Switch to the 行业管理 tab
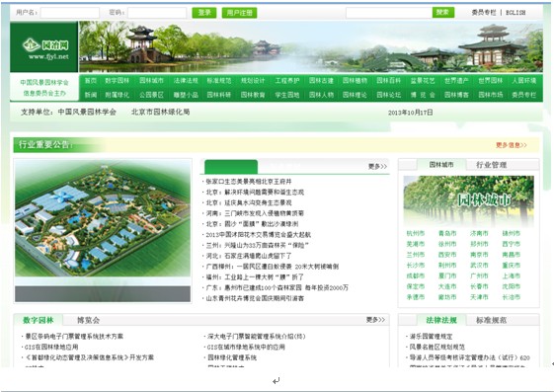Screen dimensions: 554x392 tap(491, 165)
